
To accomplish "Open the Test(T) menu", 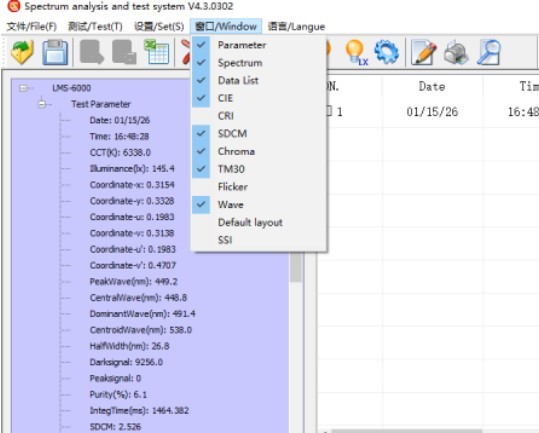I will pyautogui.click(x=95, y=26).
